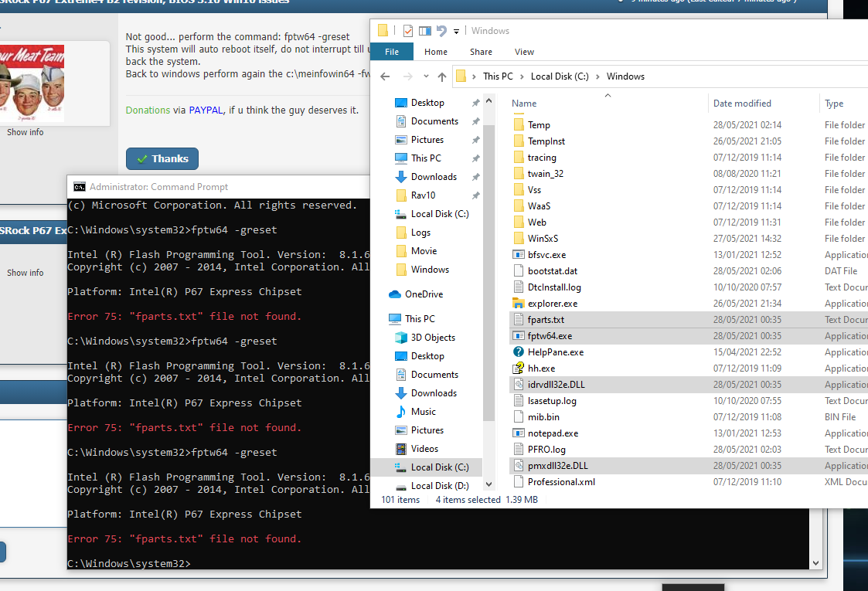Screen dimensions: 868x591
Task: Select the Logs folder in the navigation pane
Action: [x=420, y=233]
